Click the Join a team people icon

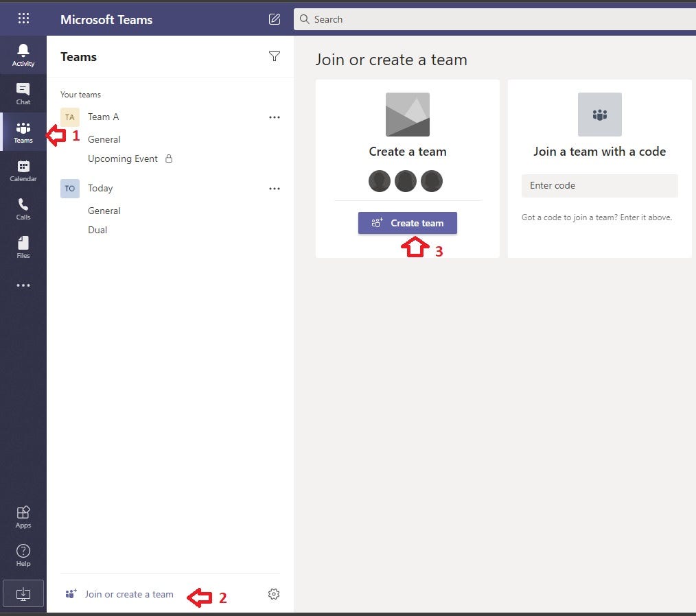[600, 115]
